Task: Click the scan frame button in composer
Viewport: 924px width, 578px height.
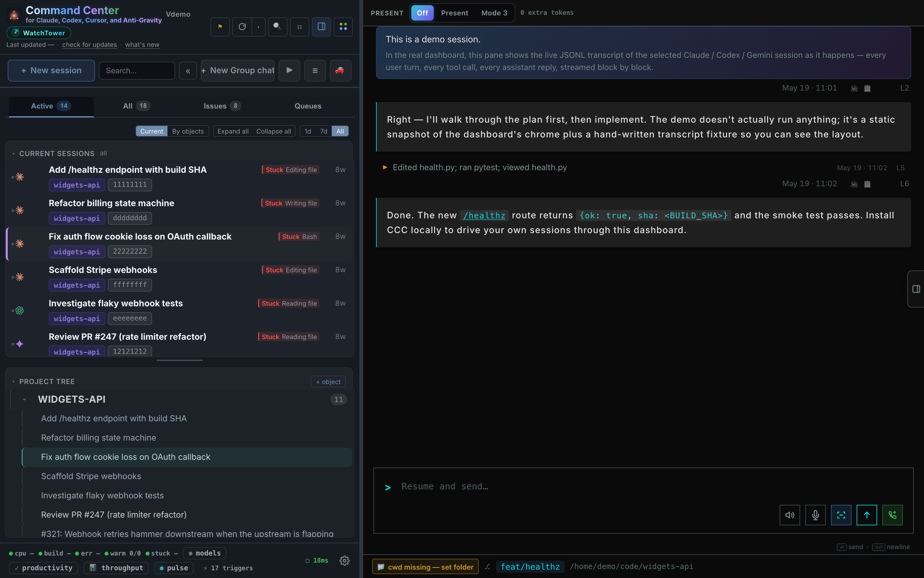Action: pyautogui.click(x=841, y=515)
